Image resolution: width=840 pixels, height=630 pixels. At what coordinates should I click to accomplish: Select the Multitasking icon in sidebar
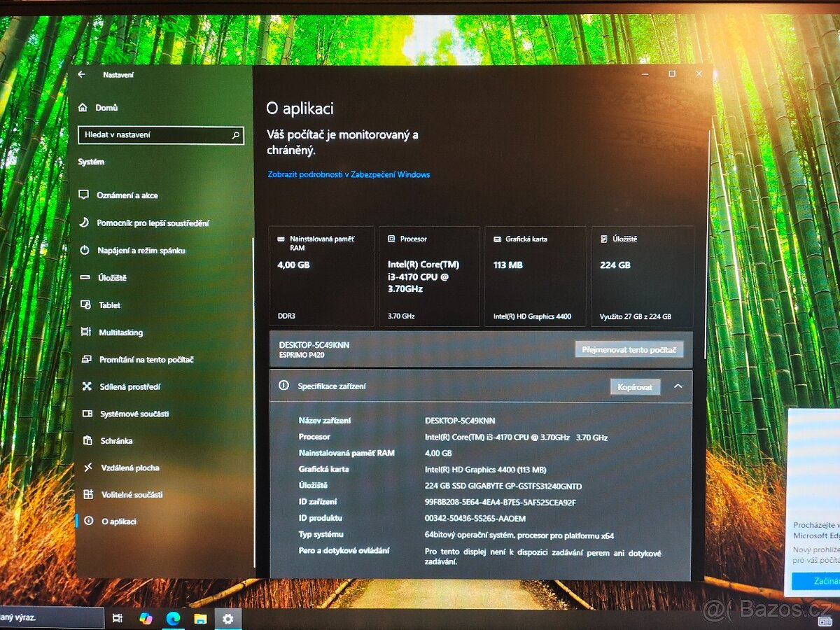coord(85,332)
